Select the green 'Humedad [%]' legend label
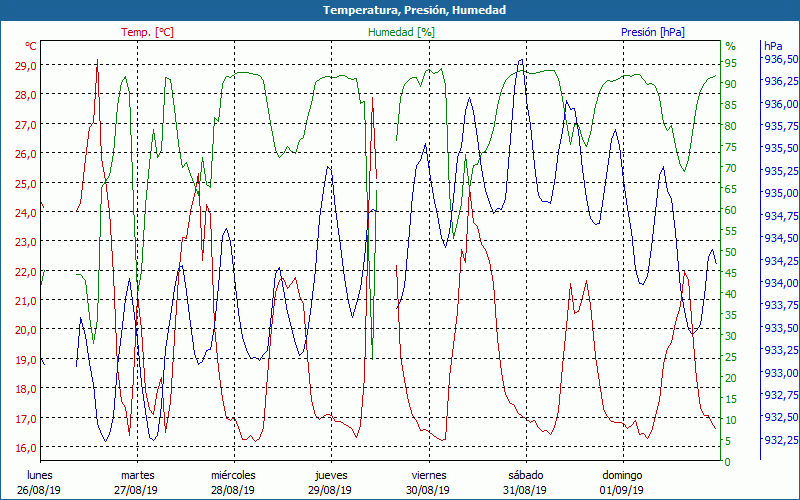Image resolution: width=800 pixels, height=500 pixels. tap(401, 32)
